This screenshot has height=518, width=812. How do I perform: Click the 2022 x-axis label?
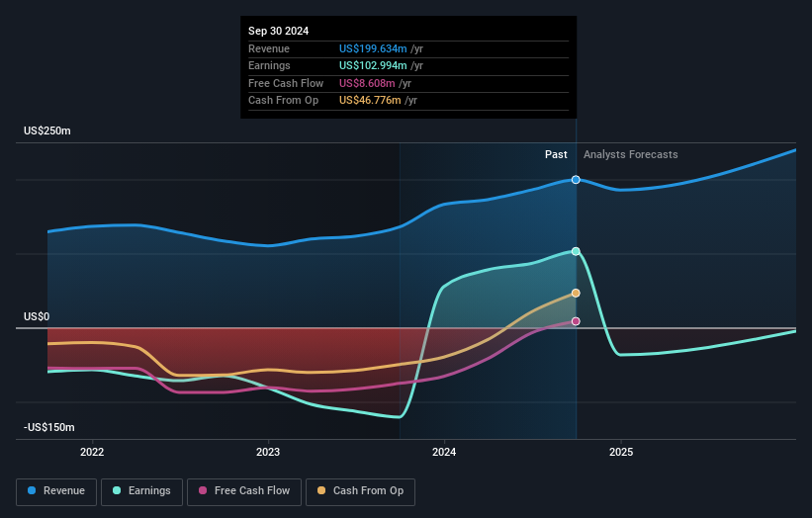pos(92,452)
